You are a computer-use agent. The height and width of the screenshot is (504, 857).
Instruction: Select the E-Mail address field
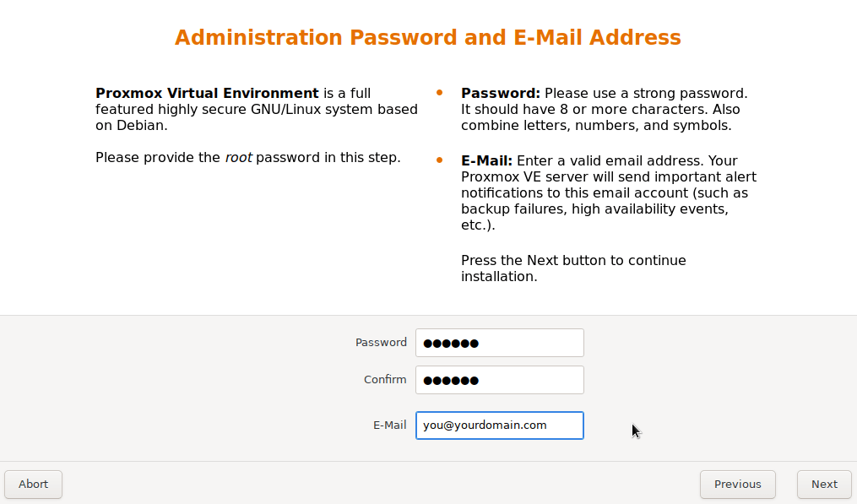coord(500,425)
